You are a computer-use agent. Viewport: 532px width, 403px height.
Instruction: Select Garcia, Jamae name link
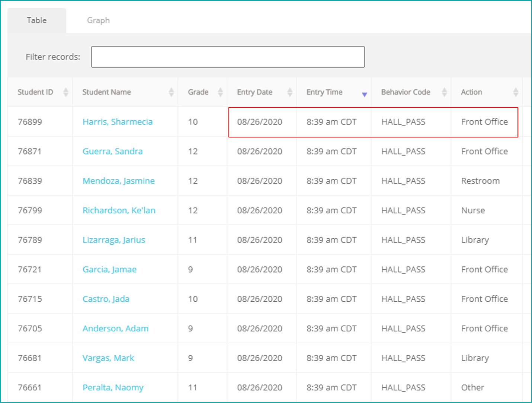[109, 269]
